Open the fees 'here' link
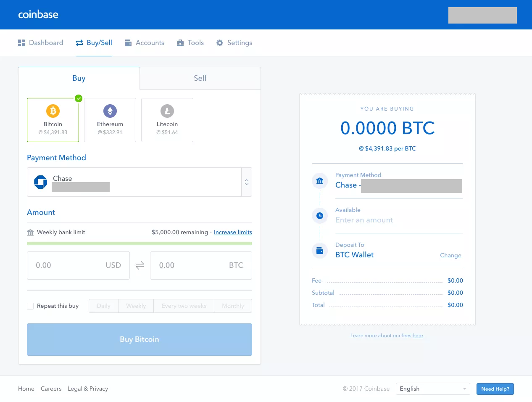This screenshot has width=532, height=402. click(418, 336)
